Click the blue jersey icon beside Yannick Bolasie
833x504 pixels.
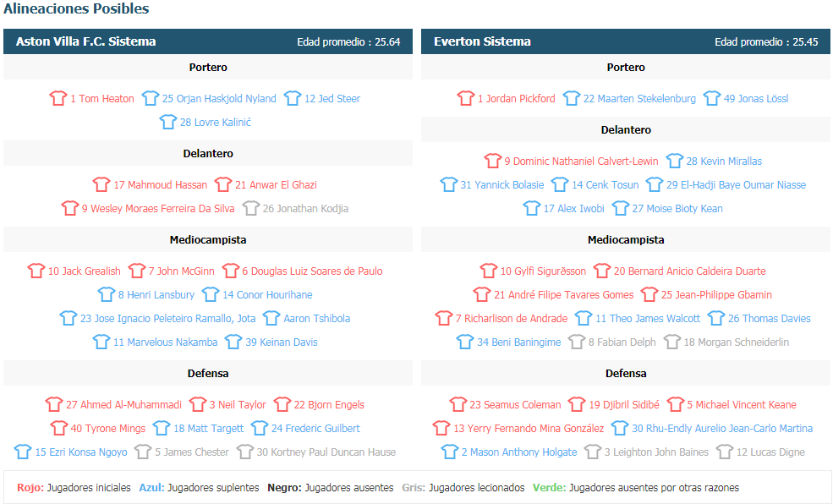[448, 184]
